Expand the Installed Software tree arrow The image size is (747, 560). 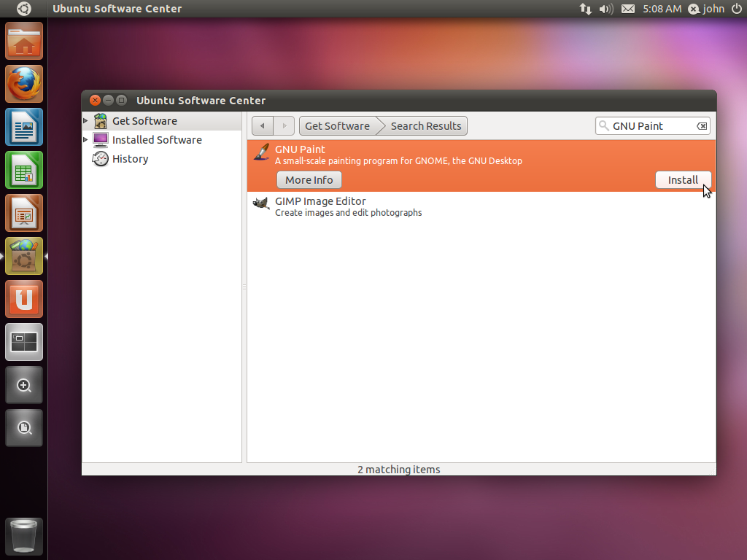click(85, 140)
